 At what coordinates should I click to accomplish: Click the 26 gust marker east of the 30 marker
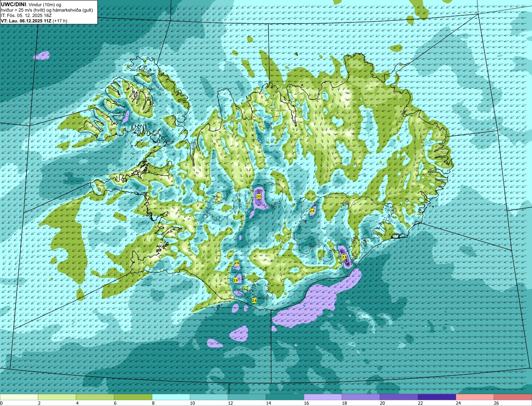coord(312,211)
